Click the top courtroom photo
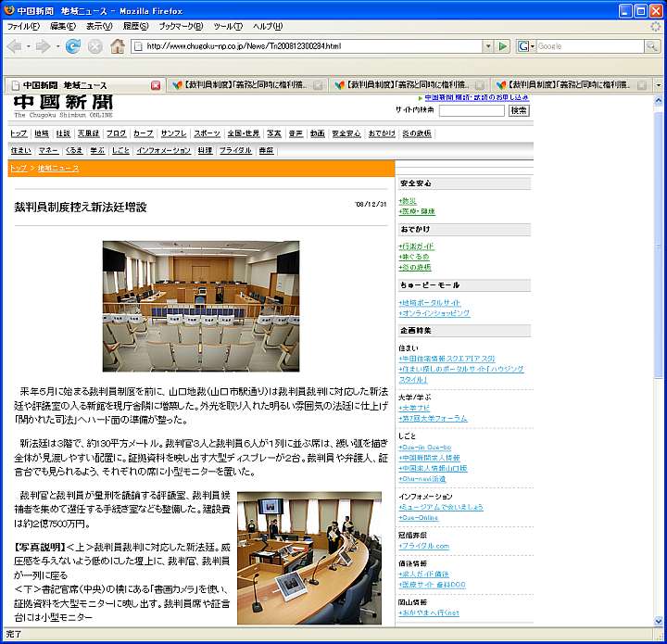The height and width of the screenshot is (644, 667). click(201, 306)
